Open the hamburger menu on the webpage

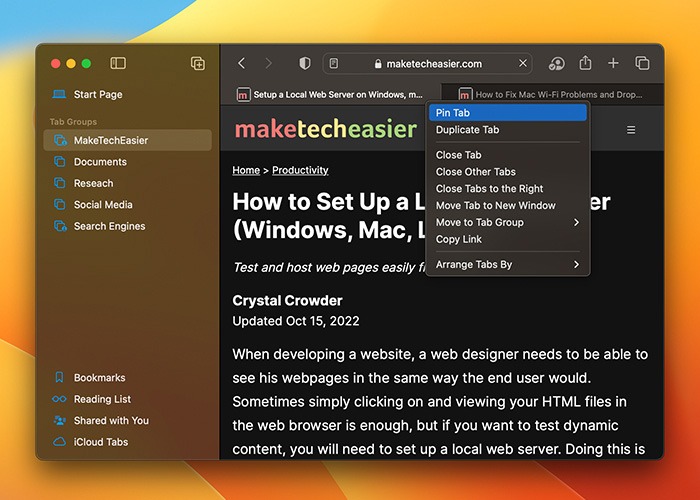click(631, 130)
